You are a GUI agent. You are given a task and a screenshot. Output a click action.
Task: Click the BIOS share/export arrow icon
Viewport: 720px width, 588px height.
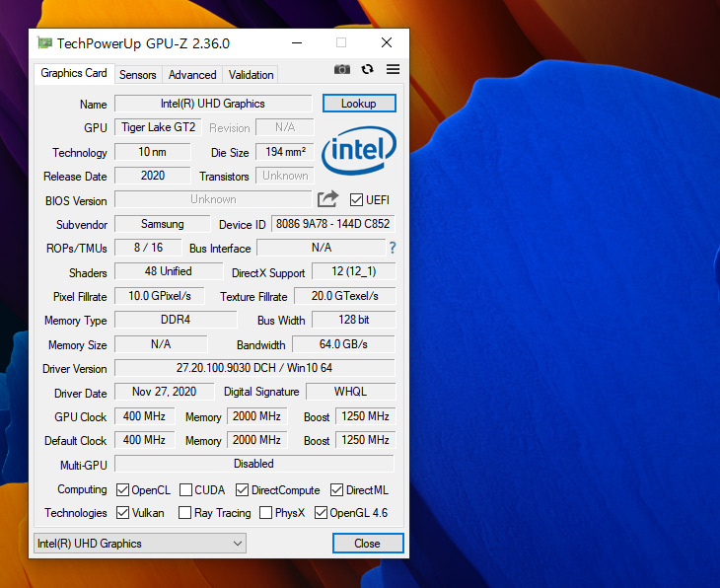tap(327, 199)
